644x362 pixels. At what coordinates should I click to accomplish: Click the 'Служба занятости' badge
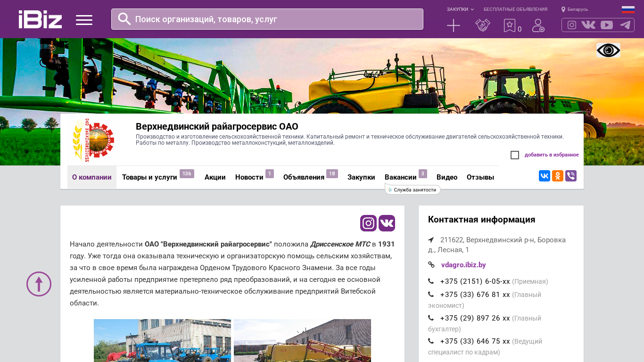(x=413, y=189)
